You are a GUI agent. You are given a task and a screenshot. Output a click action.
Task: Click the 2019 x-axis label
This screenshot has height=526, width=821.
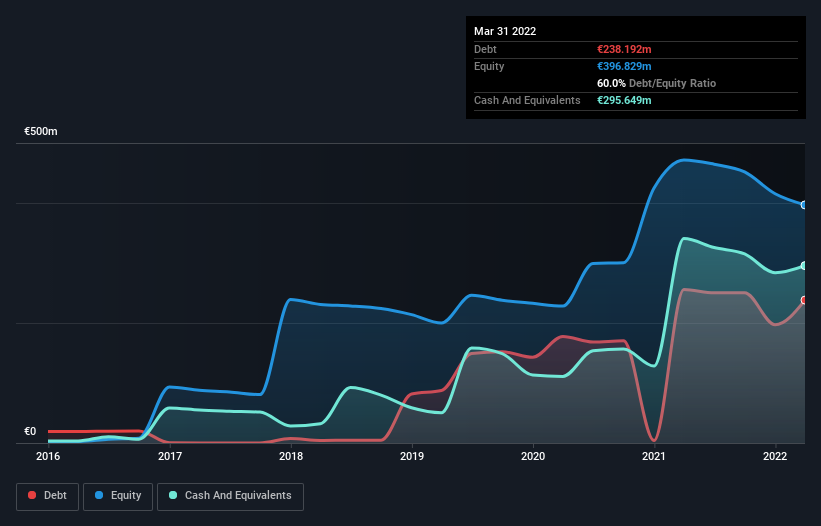pos(412,456)
